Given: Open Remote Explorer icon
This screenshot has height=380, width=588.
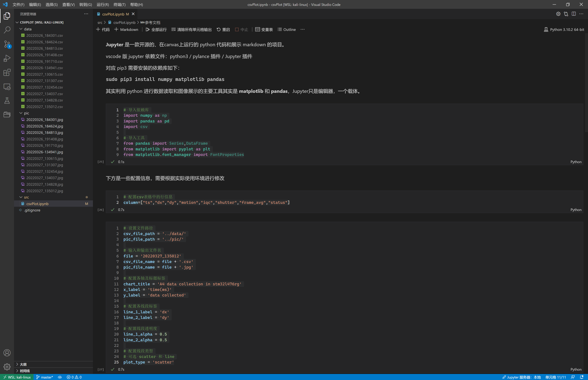Looking at the screenshot, I should pos(7,87).
